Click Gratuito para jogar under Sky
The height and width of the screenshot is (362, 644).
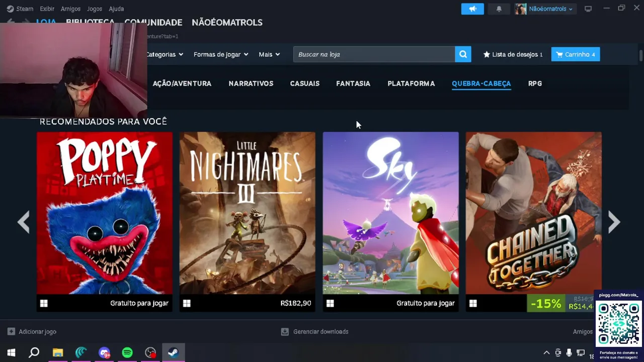click(426, 303)
